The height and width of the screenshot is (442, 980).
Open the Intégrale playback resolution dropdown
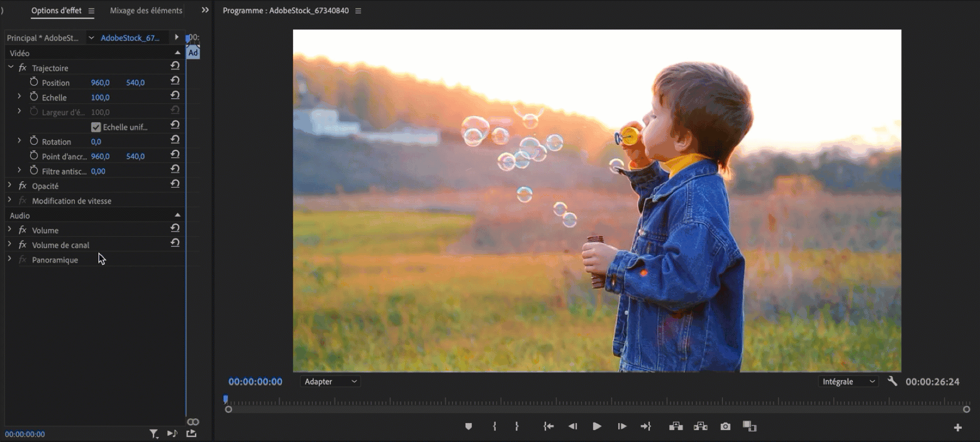(849, 382)
